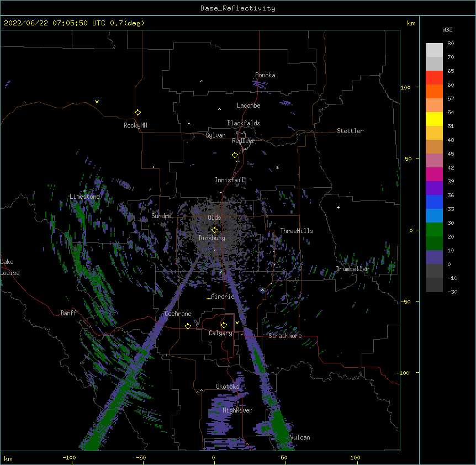The image size is (476, 465).
Task: Click the yellow diamond marker southwest of RedDeer
Action: tap(235, 155)
